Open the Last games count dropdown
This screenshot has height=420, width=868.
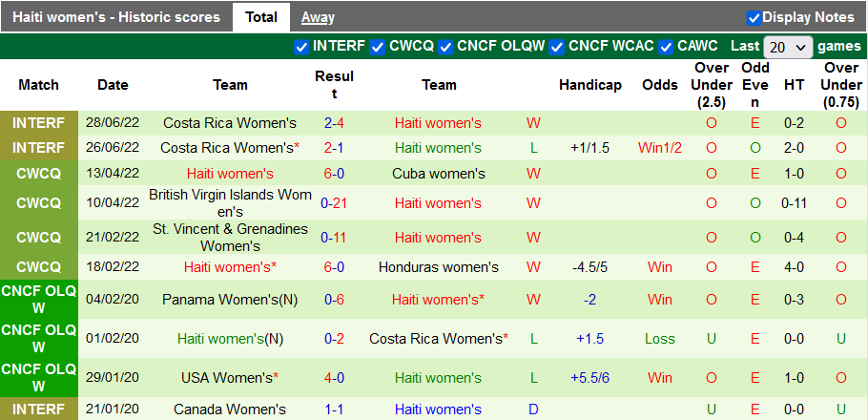click(788, 47)
